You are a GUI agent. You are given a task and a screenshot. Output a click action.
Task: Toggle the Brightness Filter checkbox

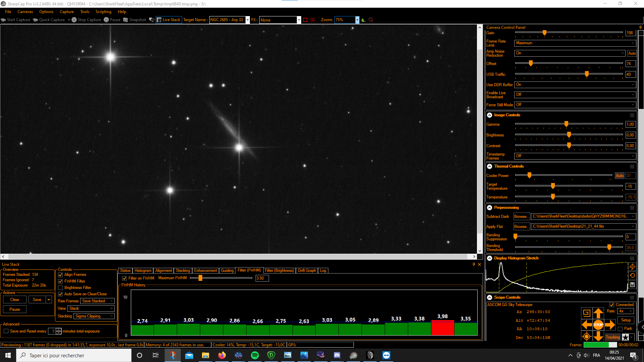click(x=61, y=288)
